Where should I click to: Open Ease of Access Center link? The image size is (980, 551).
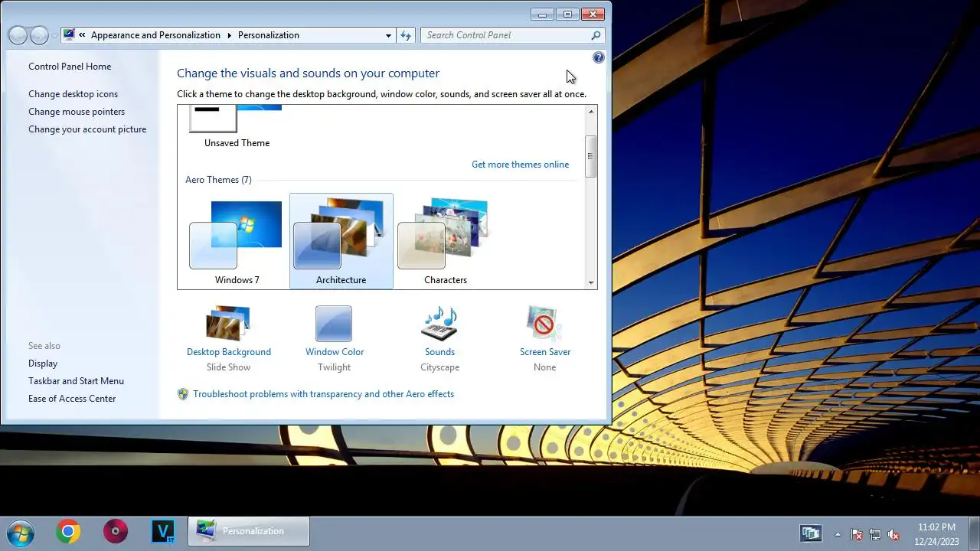click(72, 399)
